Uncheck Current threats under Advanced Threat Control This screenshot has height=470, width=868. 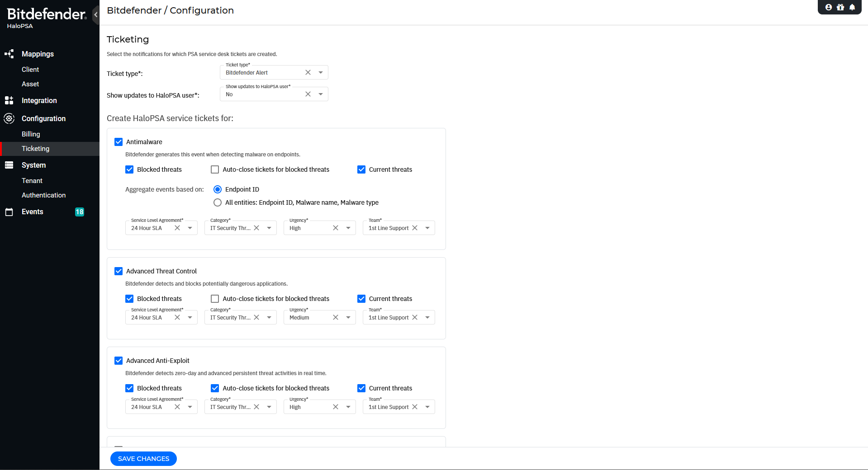[361, 299]
